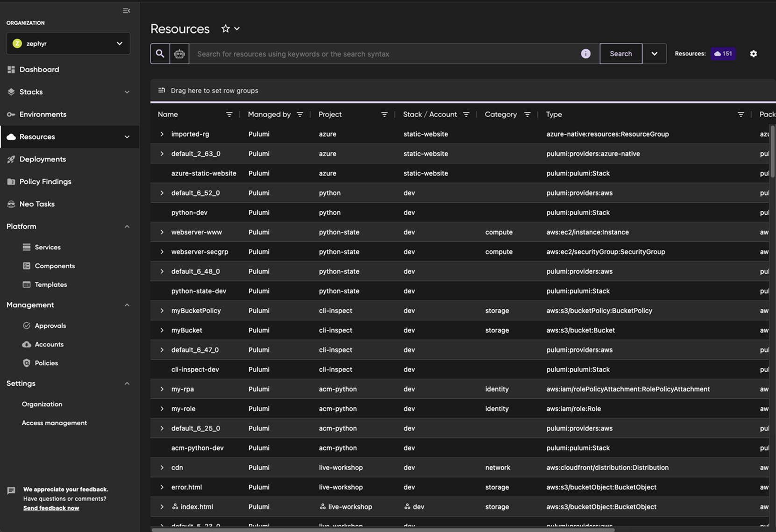This screenshot has width=776, height=532.
Task: Open the Type column filter icon
Action: point(740,114)
